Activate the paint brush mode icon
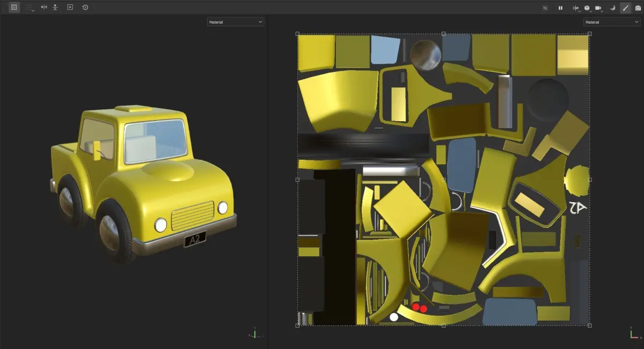The height and width of the screenshot is (349, 644). coord(625,8)
